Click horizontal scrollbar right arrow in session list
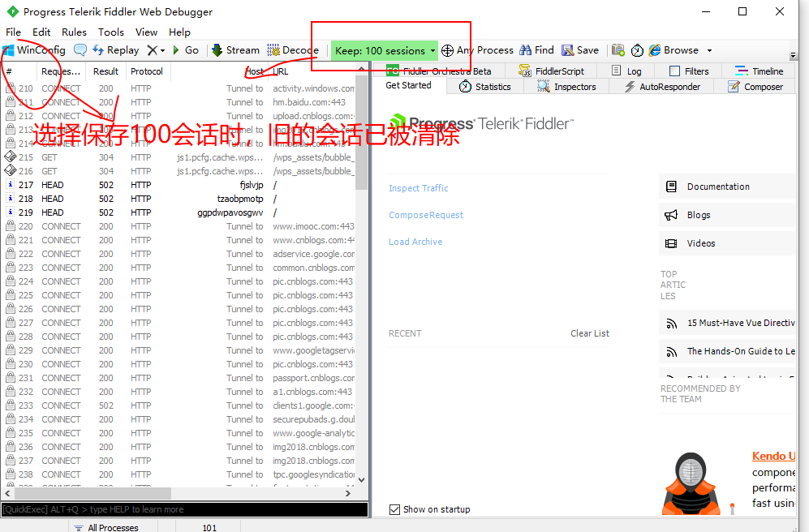Image resolution: width=809 pixels, height=532 pixels. point(348,493)
